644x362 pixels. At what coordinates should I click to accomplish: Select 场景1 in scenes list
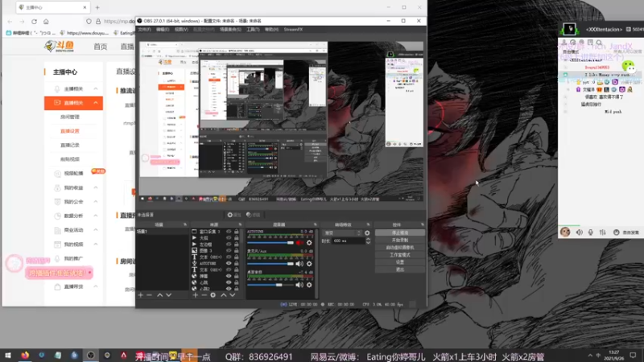click(163, 232)
